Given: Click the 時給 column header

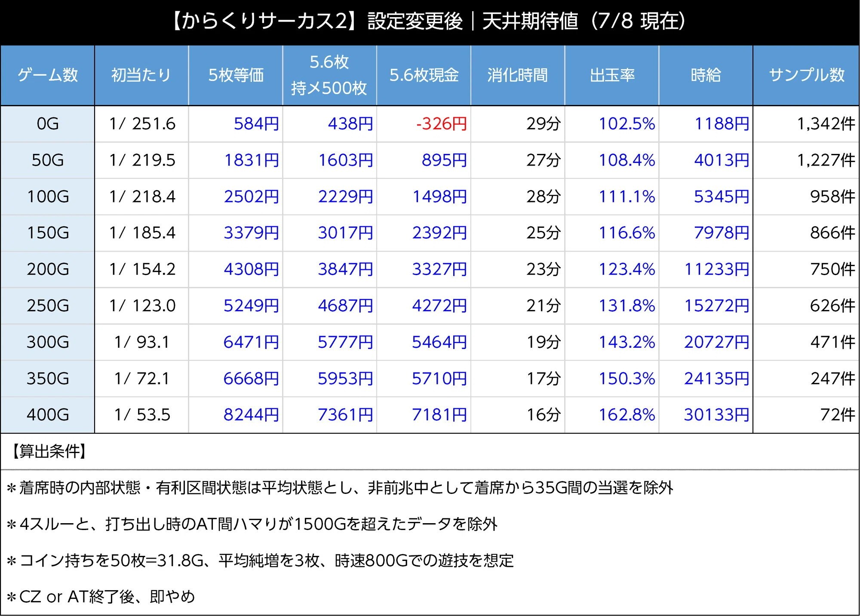Looking at the screenshot, I should tap(706, 75).
